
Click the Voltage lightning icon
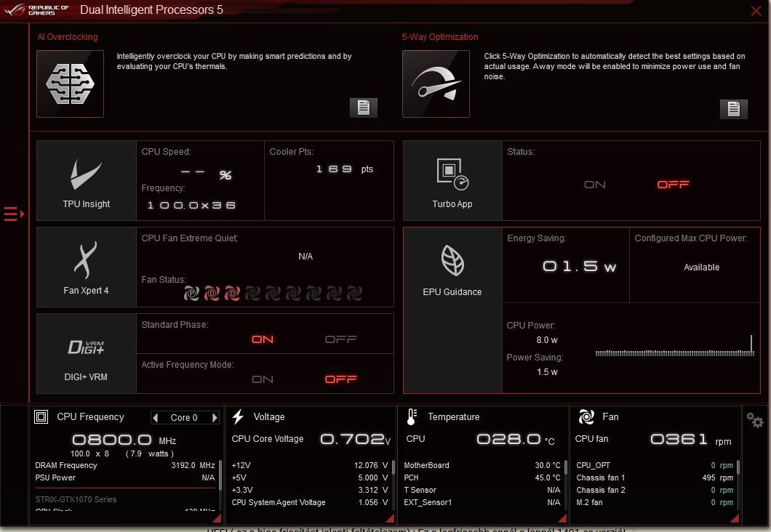click(238, 416)
